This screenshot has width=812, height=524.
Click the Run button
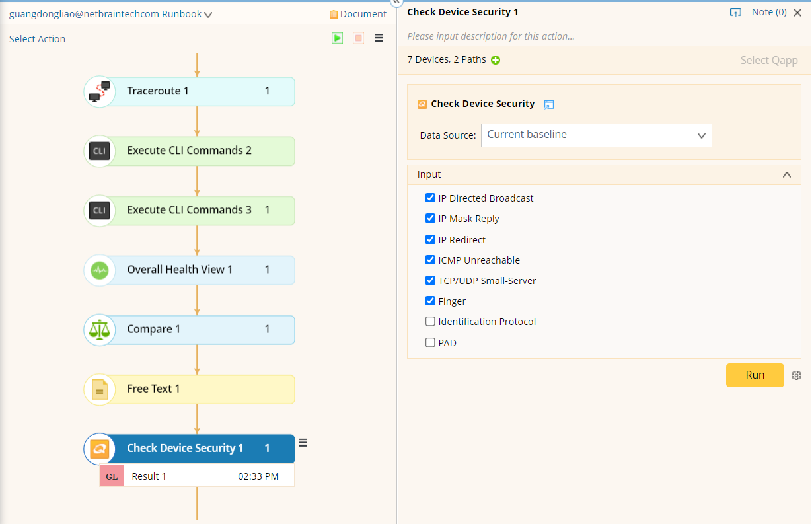pos(755,375)
